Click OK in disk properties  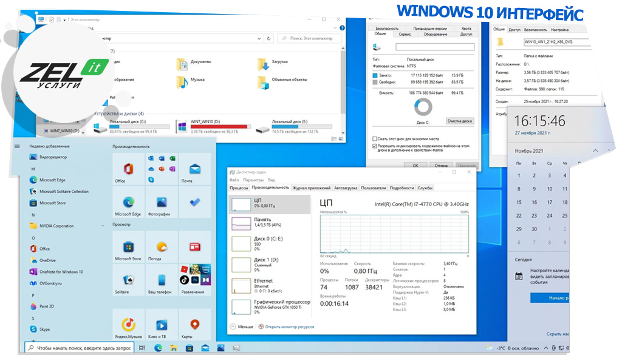tap(415, 165)
